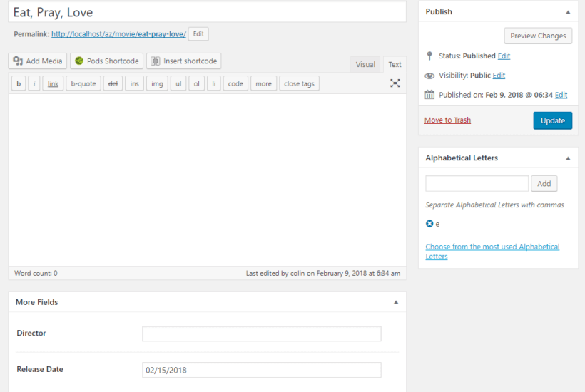Viewport: 585px width, 392px height.
Task: Insert ul unordered list tag
Action: [x=178, y=83]
